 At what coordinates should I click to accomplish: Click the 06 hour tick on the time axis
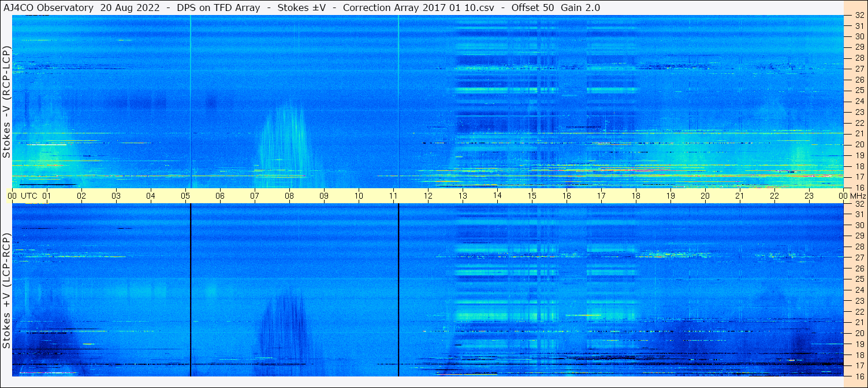coord(220,196)
